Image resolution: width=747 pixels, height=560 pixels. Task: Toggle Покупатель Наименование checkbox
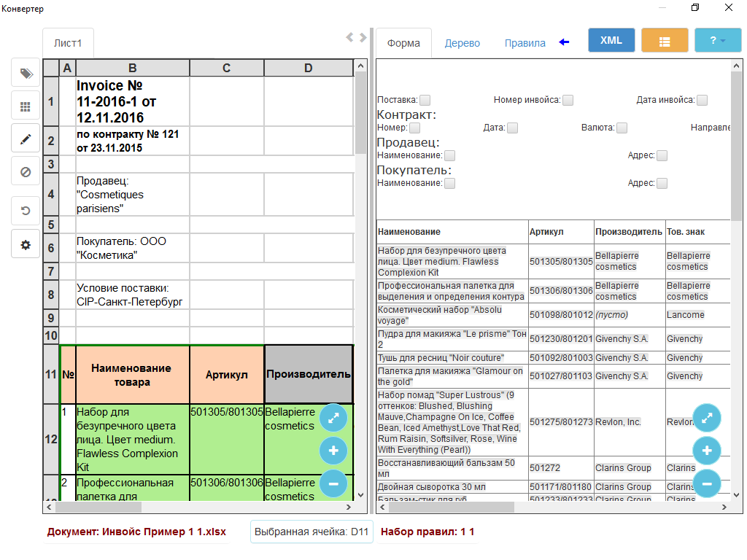(449, 183)
